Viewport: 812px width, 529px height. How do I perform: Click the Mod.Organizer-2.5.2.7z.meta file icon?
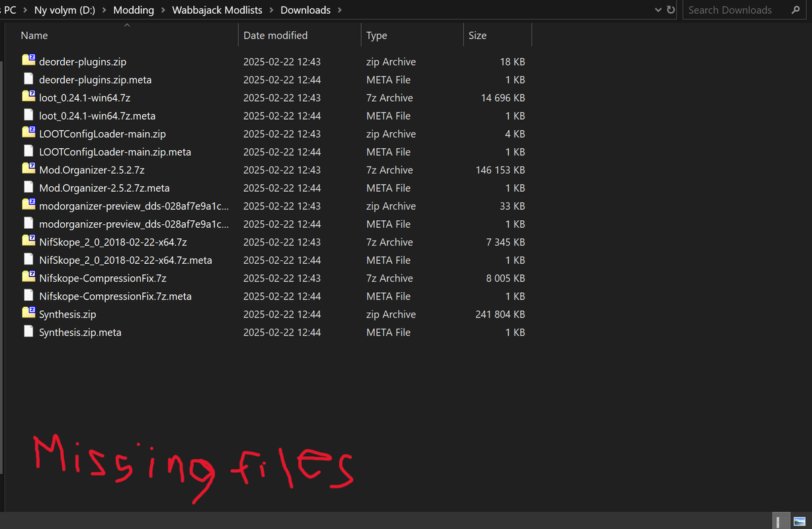click(x=28, y=187)
